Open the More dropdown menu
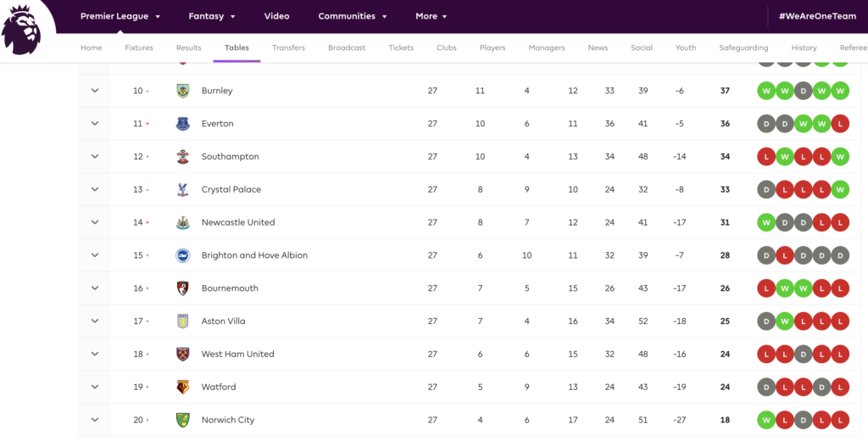This screenshot has width=868, height=441. pyautogui.click(x=431, y=17)
